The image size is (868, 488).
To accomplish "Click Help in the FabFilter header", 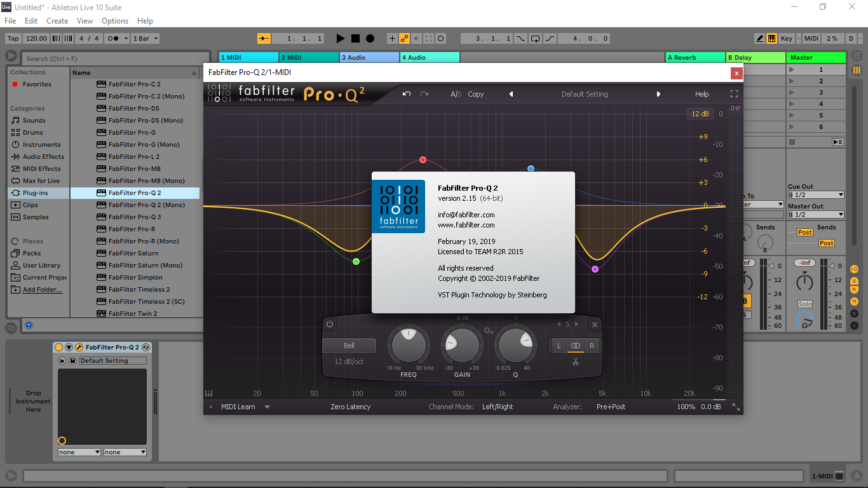I will [x=702, y=94].
